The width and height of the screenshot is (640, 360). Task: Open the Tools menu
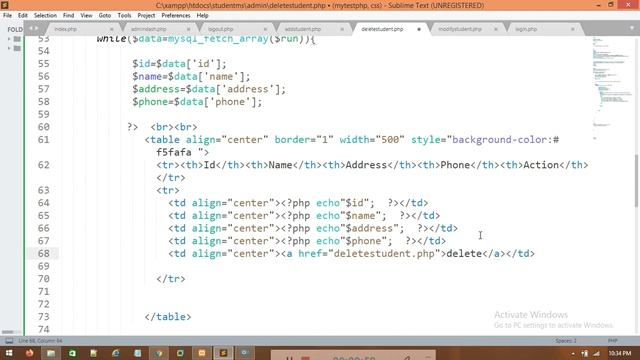[124, 16]
